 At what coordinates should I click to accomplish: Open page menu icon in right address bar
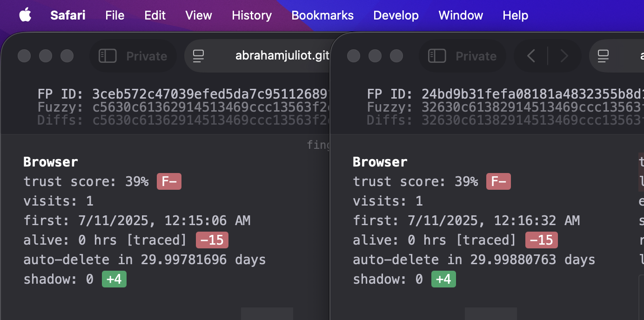pyautogui.click(x=604, y=56)
